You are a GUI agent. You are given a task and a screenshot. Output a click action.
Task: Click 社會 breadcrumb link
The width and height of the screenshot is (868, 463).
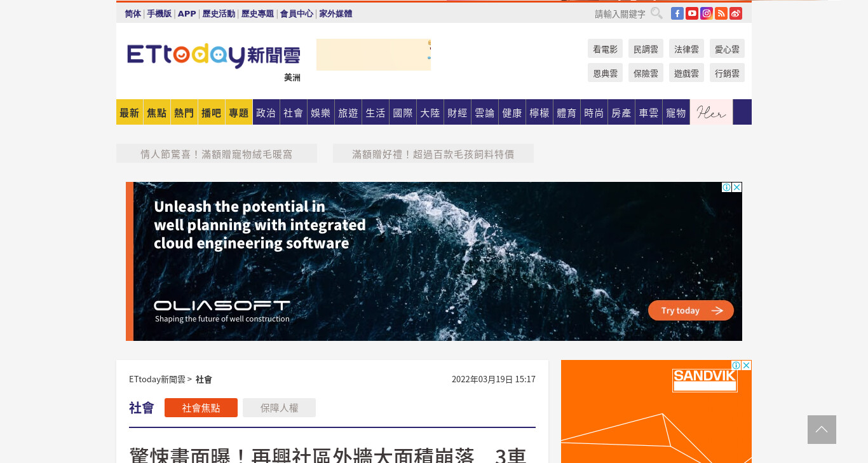coord(204,379)
